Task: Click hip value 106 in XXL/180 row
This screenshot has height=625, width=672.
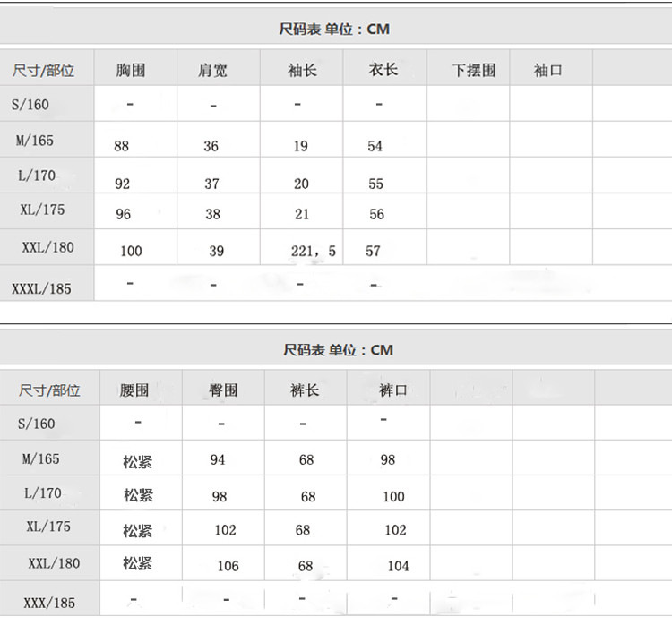Action: click(228, 566)
